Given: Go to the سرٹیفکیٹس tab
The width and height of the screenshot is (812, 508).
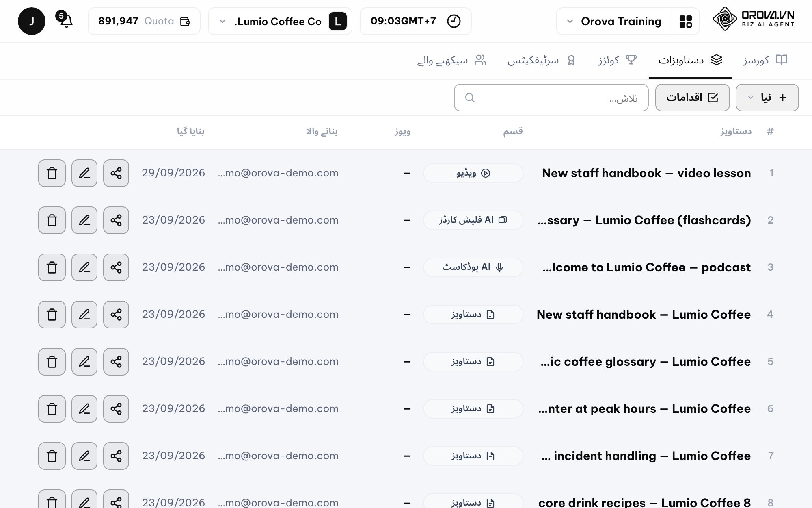Looking at the screenshot, I should point(541,61).
